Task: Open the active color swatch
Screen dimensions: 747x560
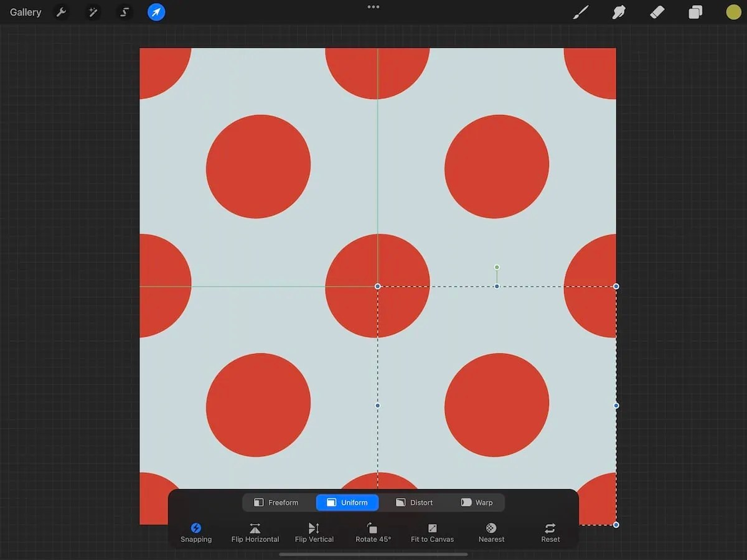Action: (733, 12)
